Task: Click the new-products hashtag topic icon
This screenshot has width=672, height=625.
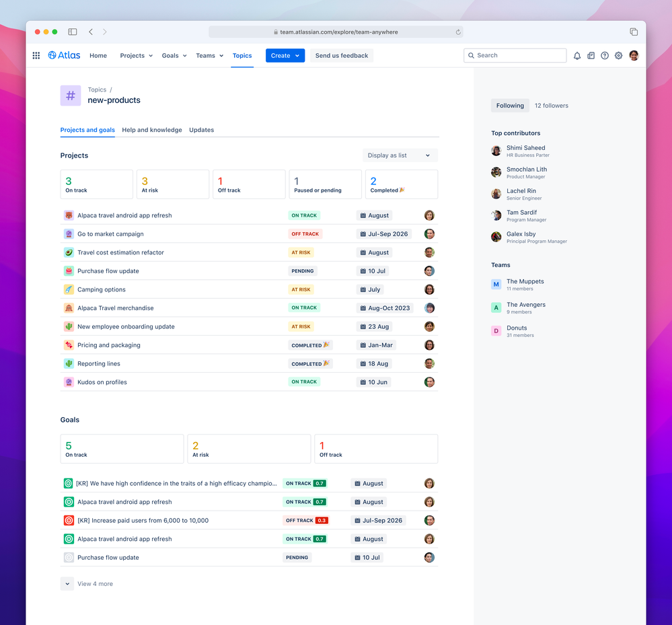Action: click(70, 95)
